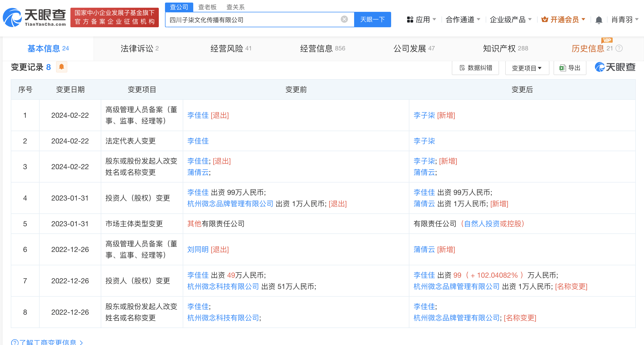The image size is (644, 345).
Task: Open notifications bell in top bar
Action: click(x=599, y=20)
